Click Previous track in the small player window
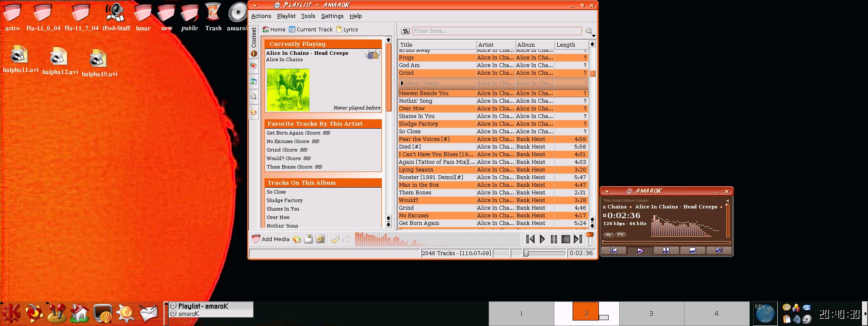Screen dimensions: 868x326 [614, 251]
